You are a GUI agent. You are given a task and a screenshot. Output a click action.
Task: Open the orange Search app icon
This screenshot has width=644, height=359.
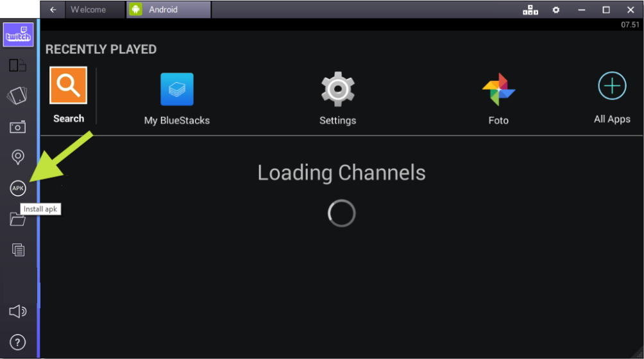68,85
